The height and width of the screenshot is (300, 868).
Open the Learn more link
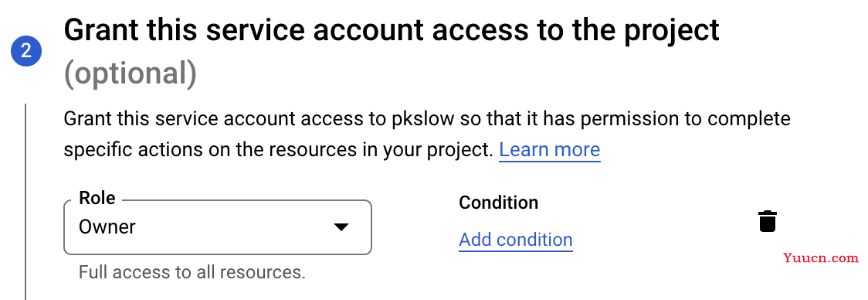coord(550,150)
